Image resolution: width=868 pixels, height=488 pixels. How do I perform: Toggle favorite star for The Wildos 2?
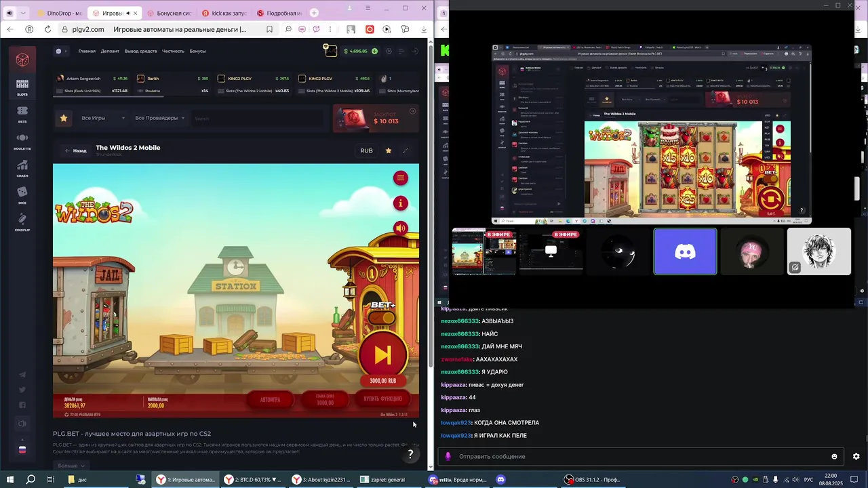(x=389, y=150)
